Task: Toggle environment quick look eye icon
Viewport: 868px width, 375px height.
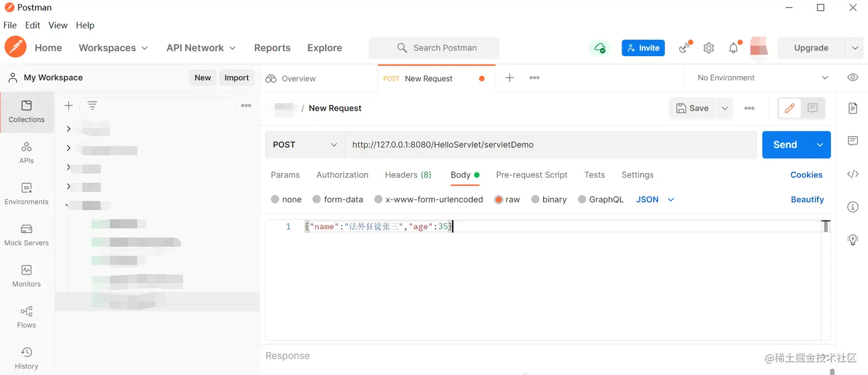Action: click(x=853, y=77)
